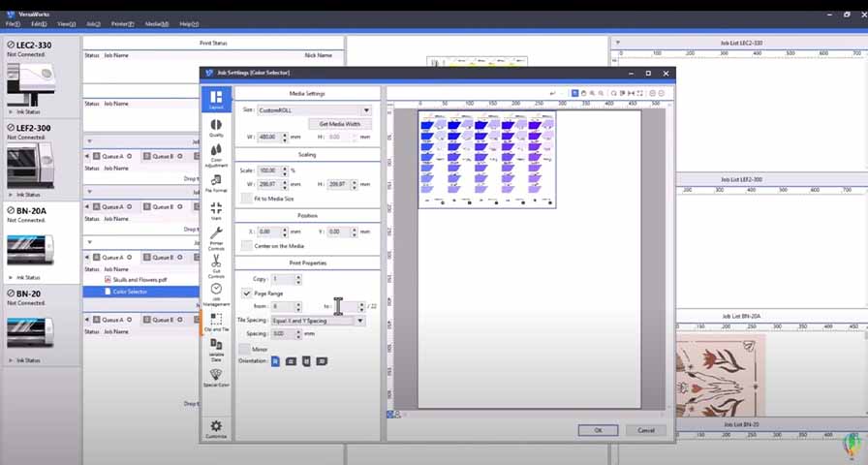Open the View menu
The height and width of the screenshot is (465, 868).
[x=67, y=24]
